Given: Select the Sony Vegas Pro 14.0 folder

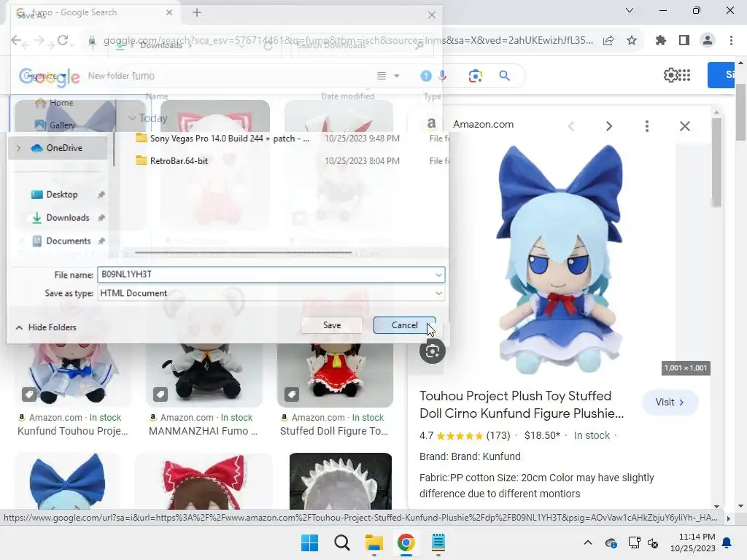Looking at the screenshot, I should (222, 138).
